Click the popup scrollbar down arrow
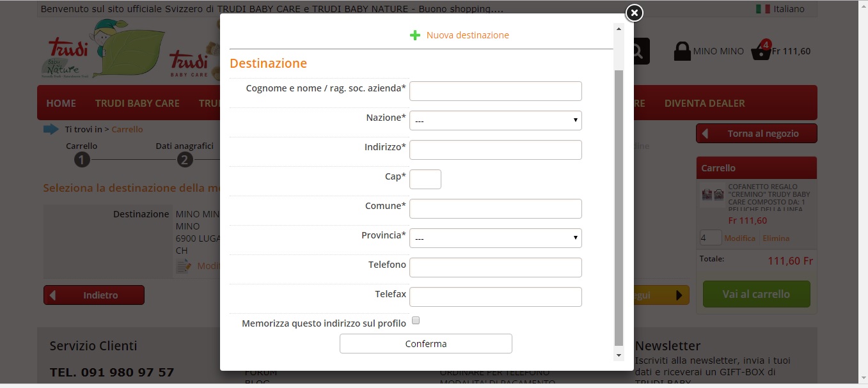The image size is (868, 388). pyautogui.click(x=619, y=355)
